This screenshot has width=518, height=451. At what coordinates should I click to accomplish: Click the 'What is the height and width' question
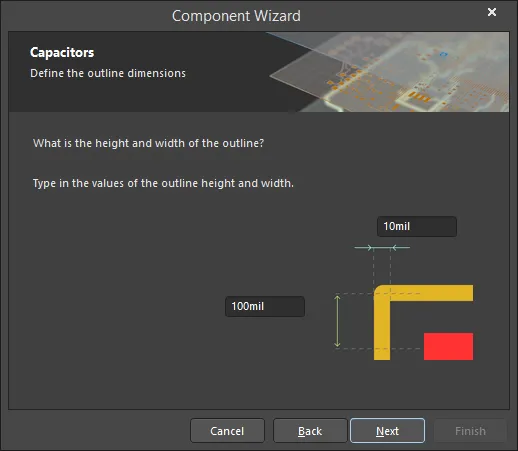(148, 143)
